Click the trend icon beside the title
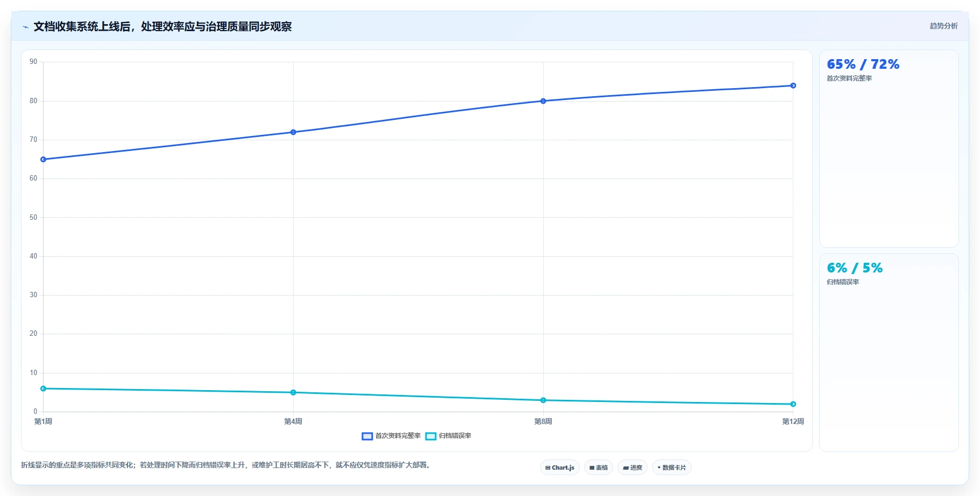Screen dimensions: 980x496 pos(25,27)
